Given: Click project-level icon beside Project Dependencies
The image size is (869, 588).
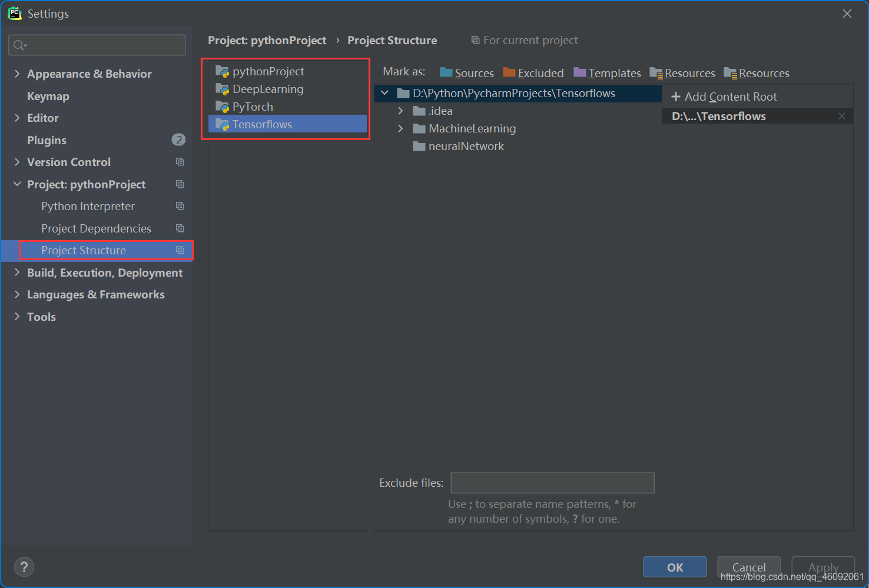Looking at the screenshot, I should click(180, 228).
